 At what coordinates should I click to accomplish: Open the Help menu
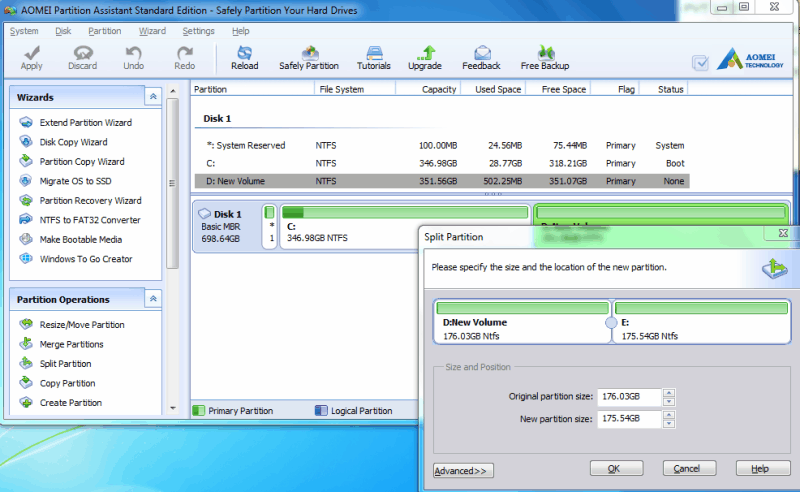pyautogui.click(x=241, y=31)
